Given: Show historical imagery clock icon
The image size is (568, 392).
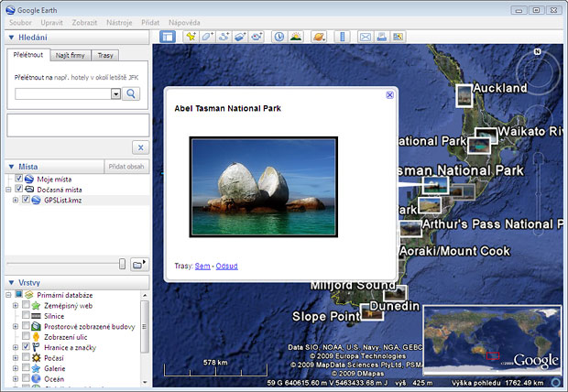Looking at the screenshot, I should point(279,37).
